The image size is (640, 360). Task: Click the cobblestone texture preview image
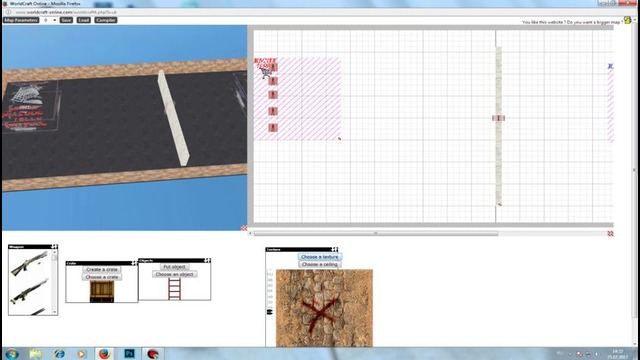(324, 308)
